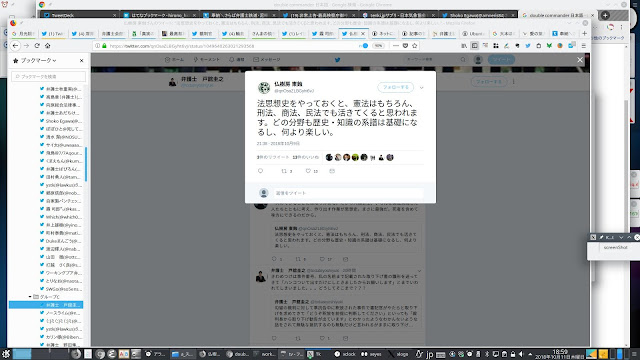Screen dimensions: 640x360
Task: Open the tweet author's avatar in modal
Action: pos(264,87)
